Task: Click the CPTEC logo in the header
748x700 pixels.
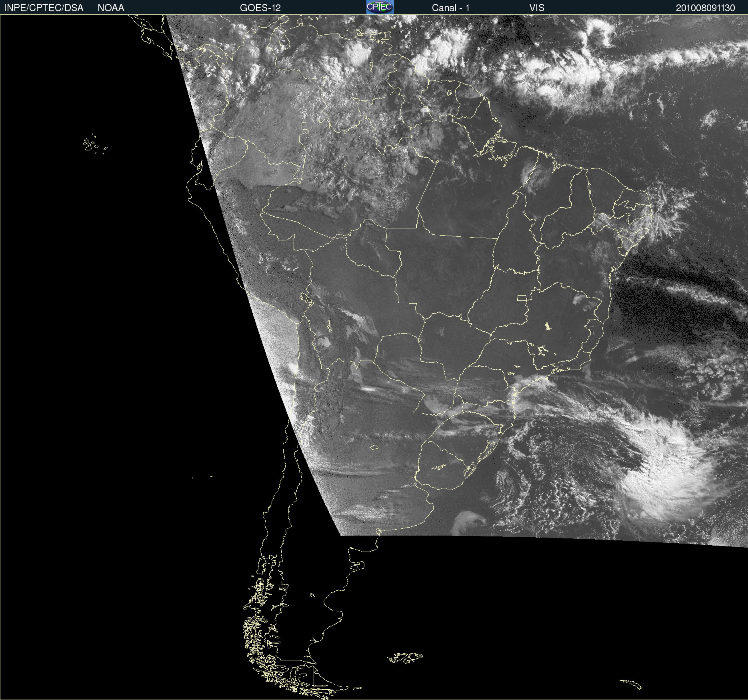Action: coord(380,7)
